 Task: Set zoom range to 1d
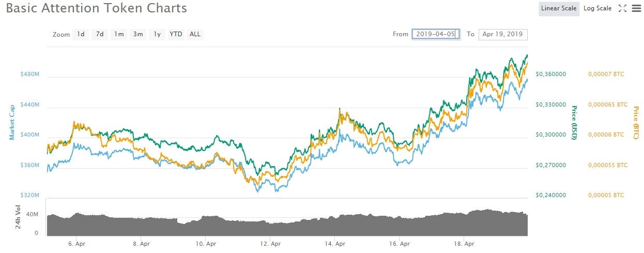pos(81,34)
